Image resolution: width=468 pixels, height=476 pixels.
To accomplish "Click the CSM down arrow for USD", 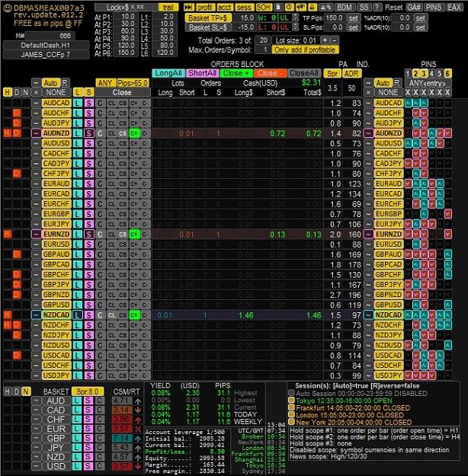I will click(138, 466).
